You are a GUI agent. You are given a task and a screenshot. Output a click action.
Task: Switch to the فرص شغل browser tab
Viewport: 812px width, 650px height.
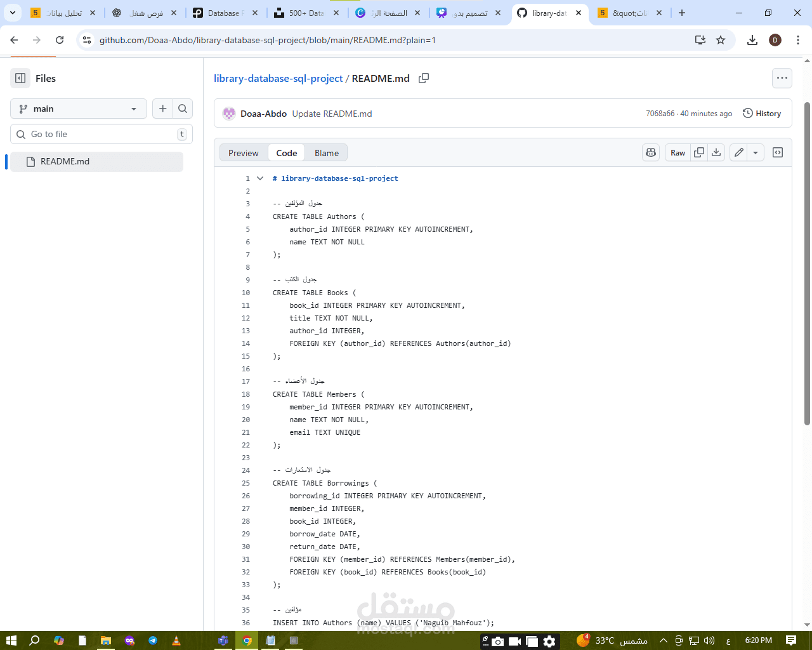[145, 13]
